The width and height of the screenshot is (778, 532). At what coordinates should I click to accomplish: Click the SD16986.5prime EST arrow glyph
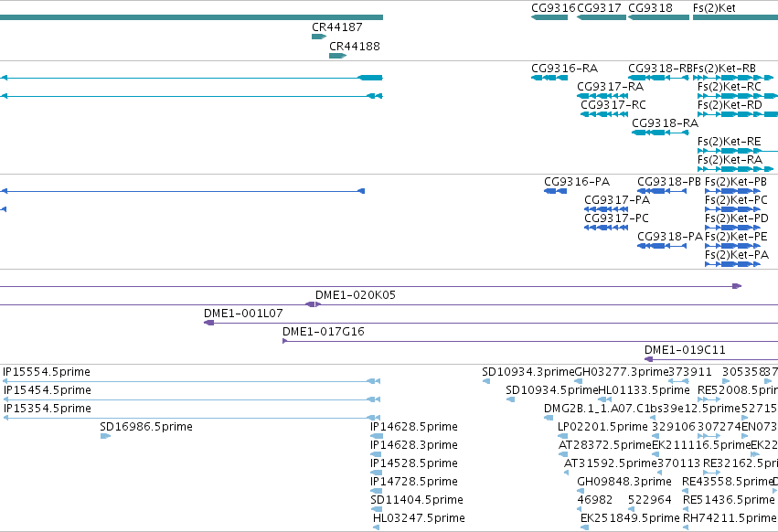click(x=105, y=436)
